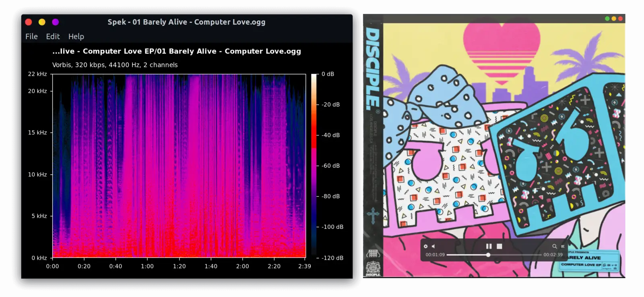Stop playback in the media player
Screen dimensions: 644x297
pos(500,246)
